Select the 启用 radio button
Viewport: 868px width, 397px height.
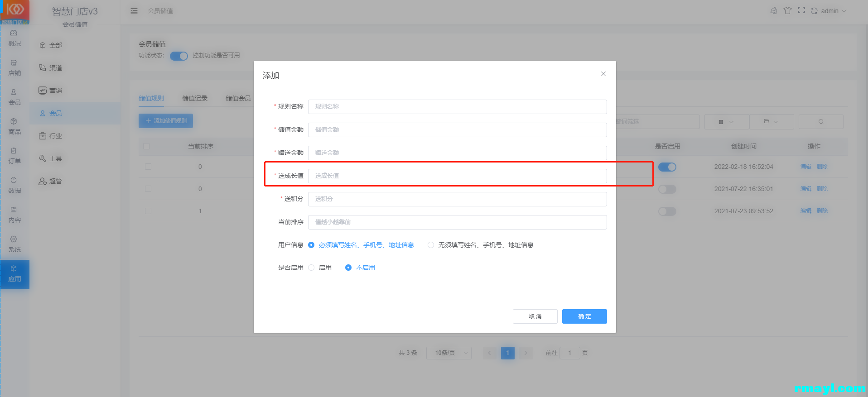coord(312,268)
